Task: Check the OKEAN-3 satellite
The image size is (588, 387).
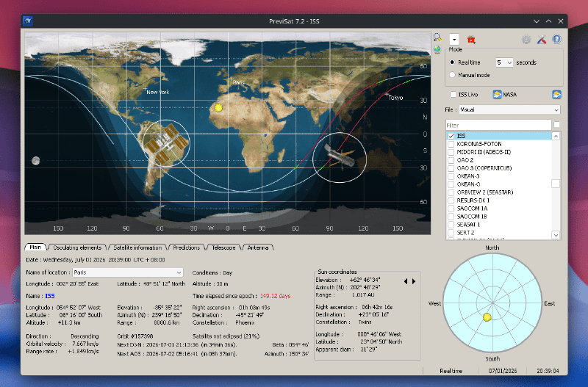Action: (451, 176)
